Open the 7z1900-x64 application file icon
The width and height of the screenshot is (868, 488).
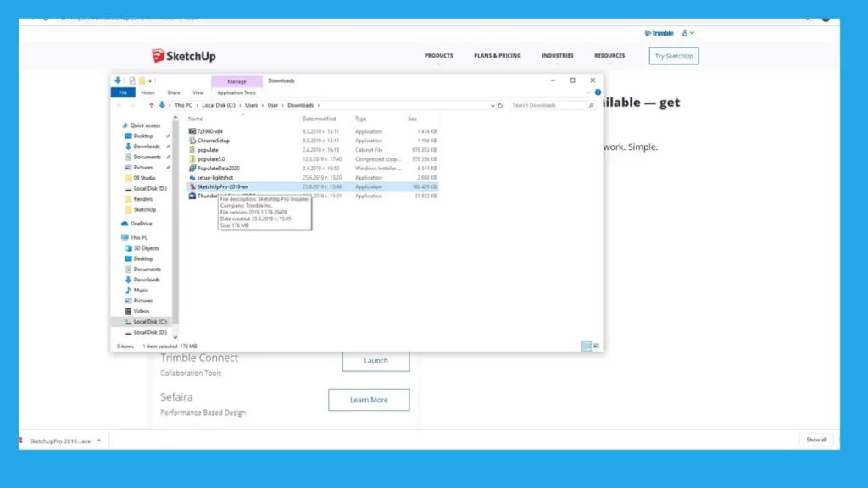point(192,131)
